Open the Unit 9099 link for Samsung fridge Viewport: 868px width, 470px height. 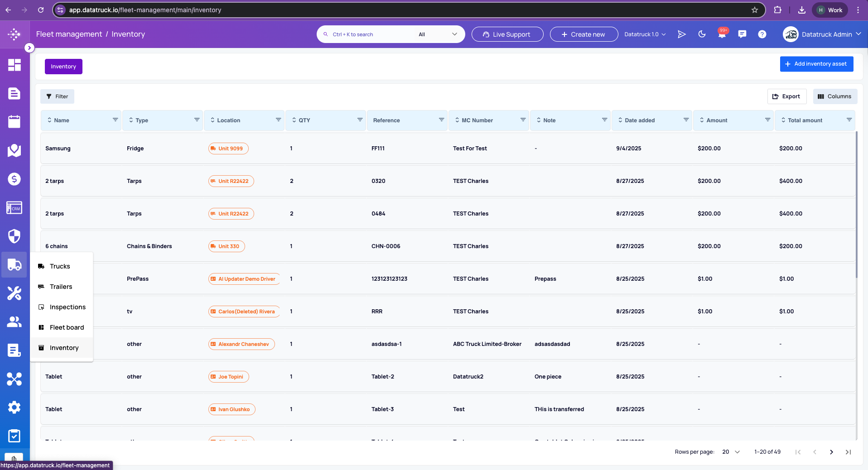tap(228, 148)
